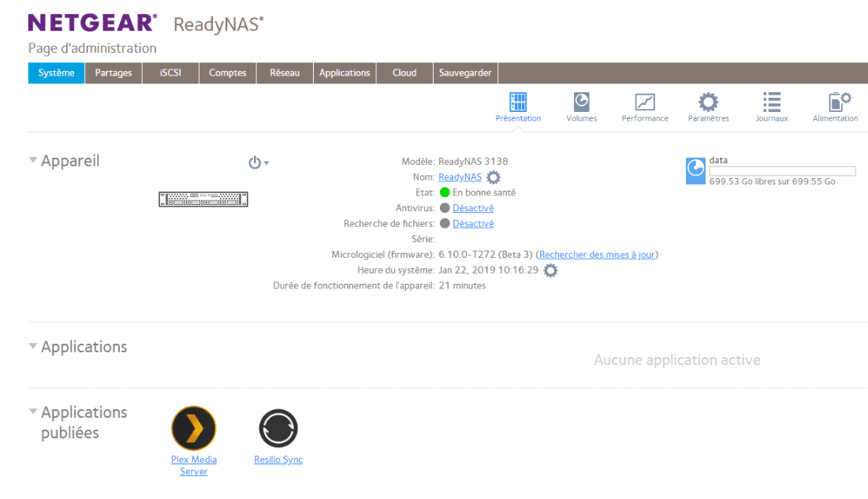Click the grey Recherche de fichiers status dot
868x499 pixels.
(445, 224)
